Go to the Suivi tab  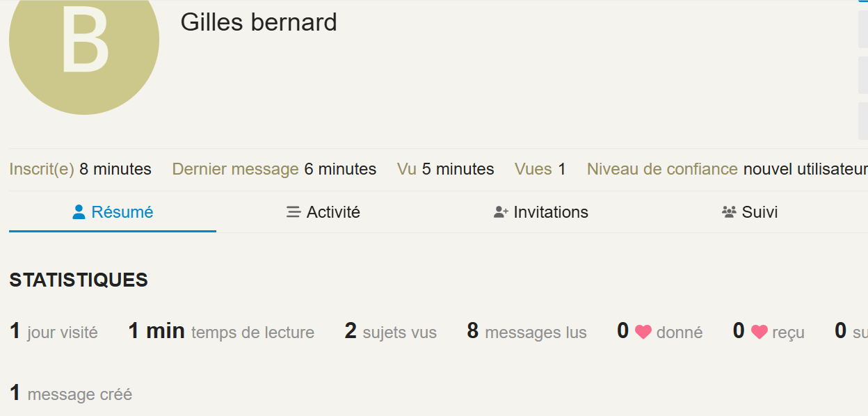pos(759,212)
